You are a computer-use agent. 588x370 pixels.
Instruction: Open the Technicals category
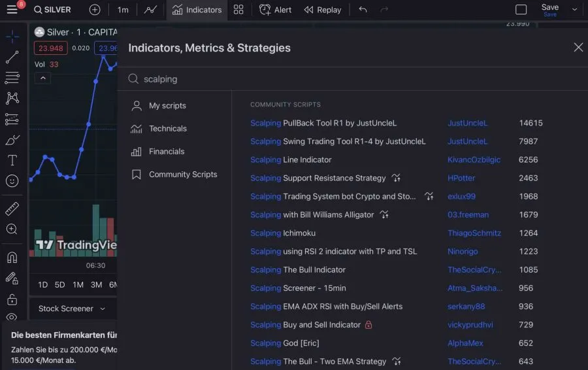pyautogui.click(x=167, y=129)
